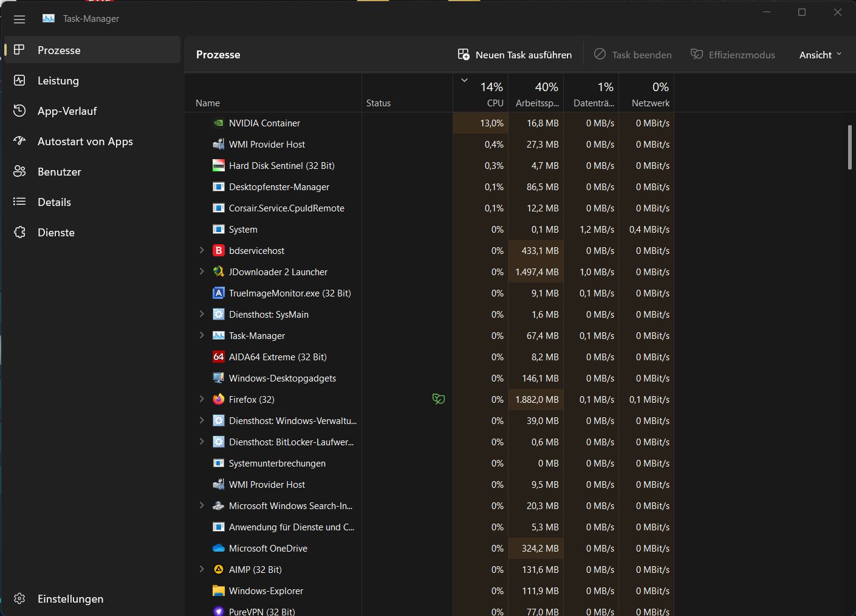Click the Task beenden button
Image resolution: width=856 pixels, height=616 pixels.
click(x=632, y=55)
